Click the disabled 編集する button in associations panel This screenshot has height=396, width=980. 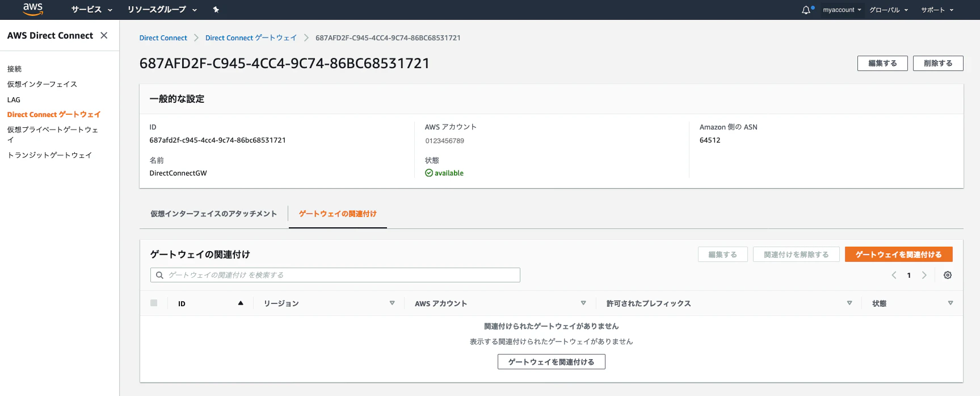pos(722,255)
